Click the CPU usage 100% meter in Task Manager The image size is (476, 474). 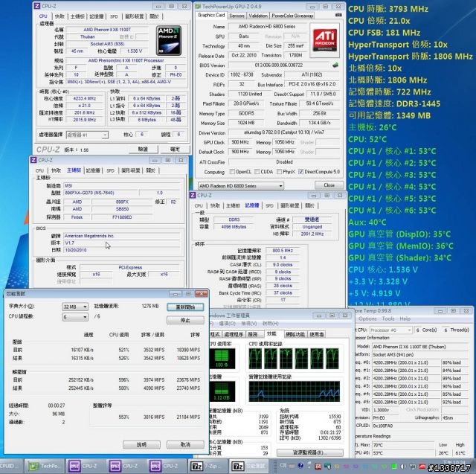coord(222,359)
